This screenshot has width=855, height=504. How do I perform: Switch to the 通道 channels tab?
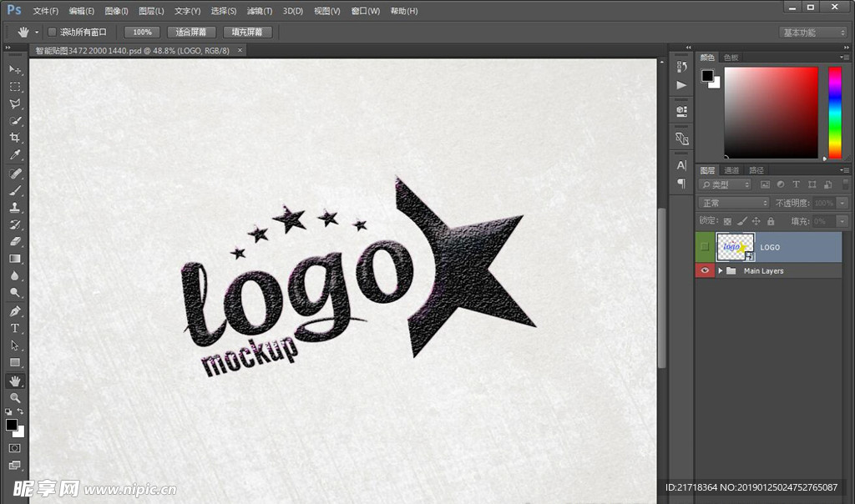click(731, 170)
